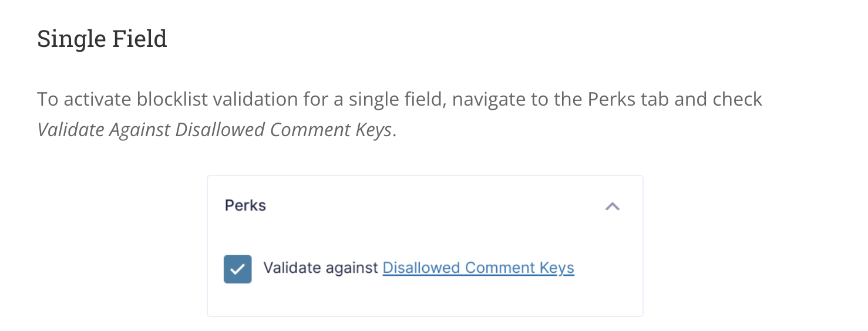Click the white checkmark icon in the blue box
The image size is (868, 331).
point(238,269)
